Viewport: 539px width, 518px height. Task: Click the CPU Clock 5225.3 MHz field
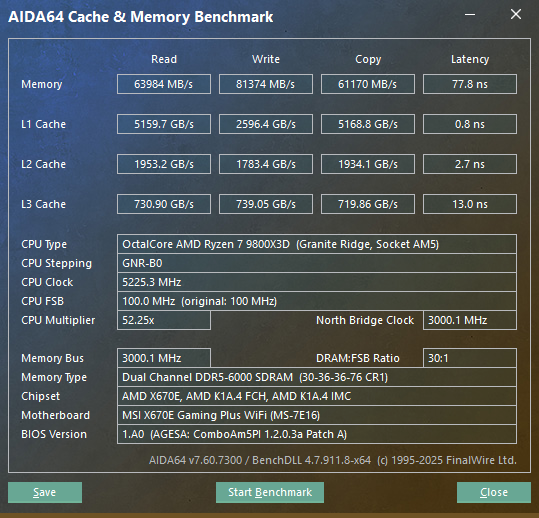[x=317, y=282]
